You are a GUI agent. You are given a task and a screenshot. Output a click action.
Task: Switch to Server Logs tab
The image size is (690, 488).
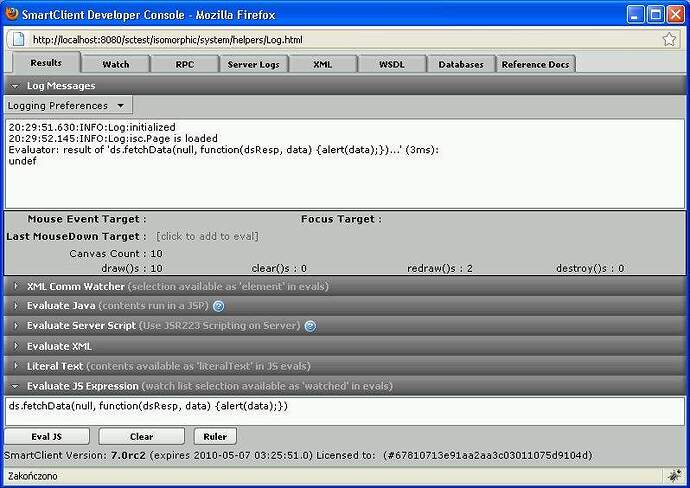(x=253, y=64)
